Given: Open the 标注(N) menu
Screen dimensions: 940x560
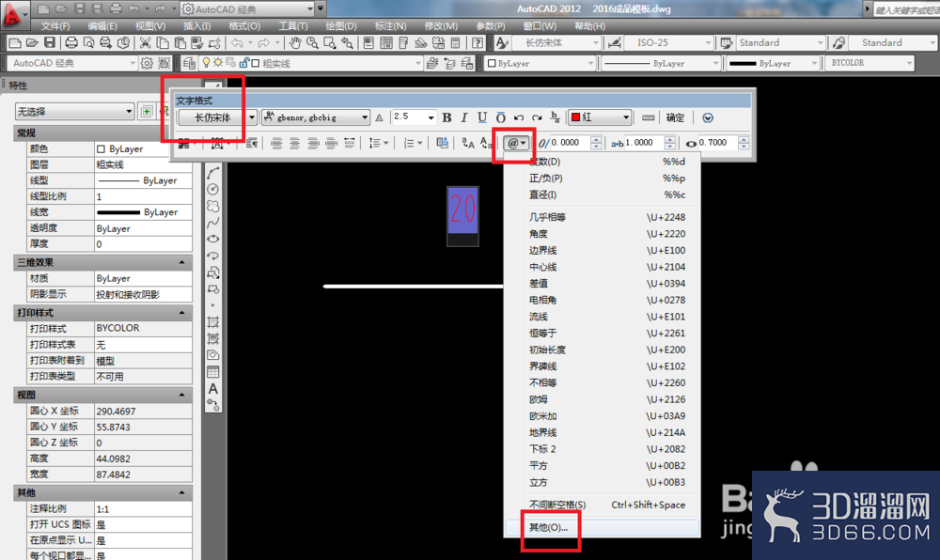Looking at the screenshot, I should (x=390, y=26).
